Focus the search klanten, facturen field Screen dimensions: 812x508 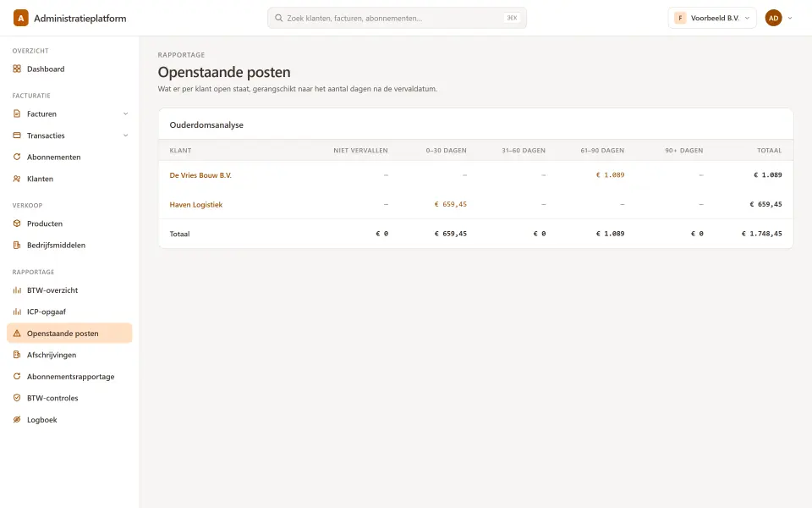398,18
